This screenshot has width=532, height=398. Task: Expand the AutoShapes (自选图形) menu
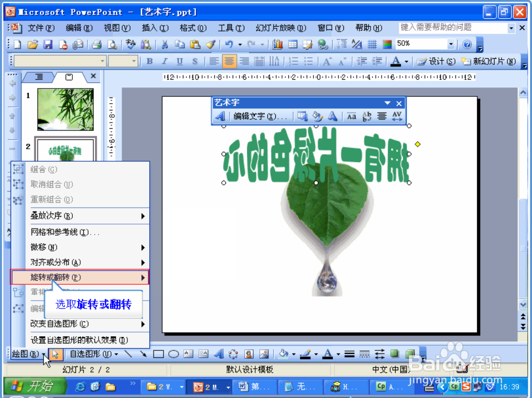[x=94, y=354]
